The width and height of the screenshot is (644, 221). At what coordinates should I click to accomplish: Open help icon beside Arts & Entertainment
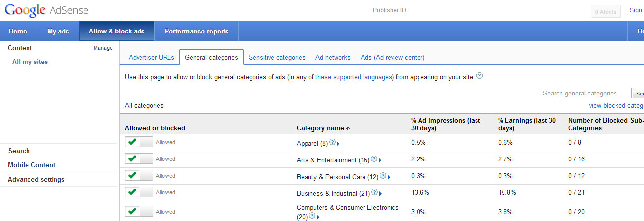coord(374,159)
